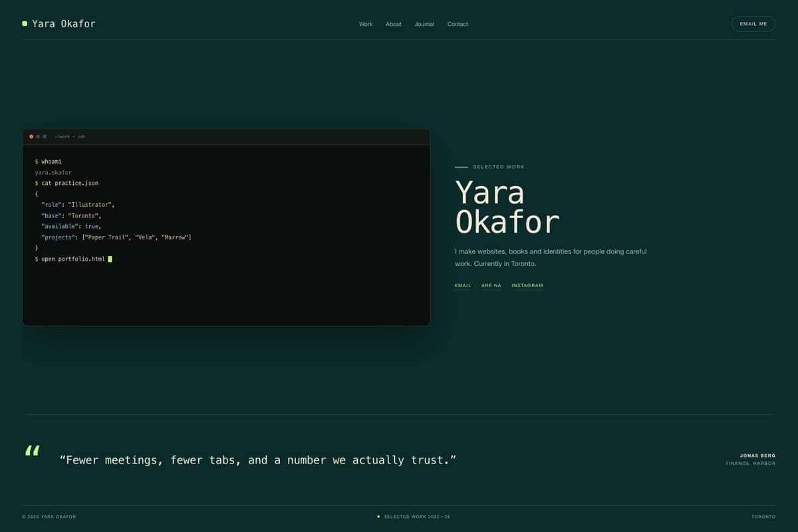Click the red terminal window dot
This screenshot has width=798, height=532.
[31, 136]
